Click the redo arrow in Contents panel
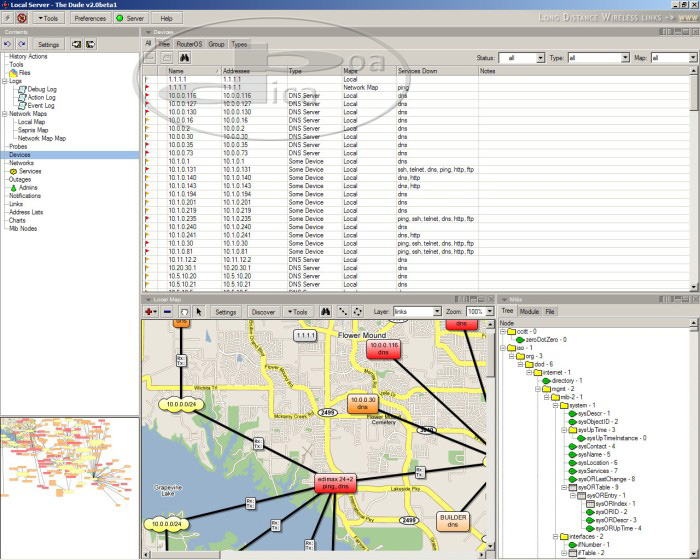The image size is (700, 560). tap(22, 45)
